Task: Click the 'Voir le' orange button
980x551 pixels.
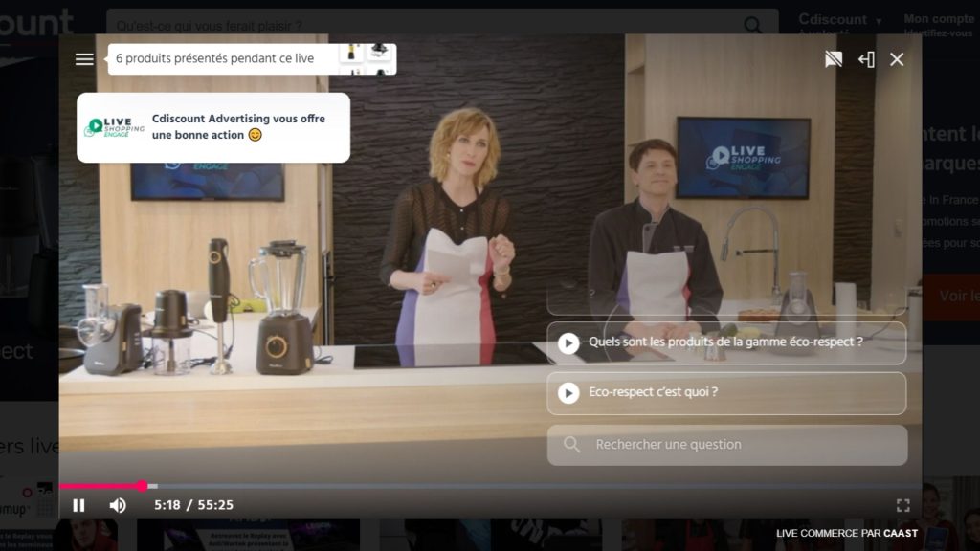Action: 951,297
